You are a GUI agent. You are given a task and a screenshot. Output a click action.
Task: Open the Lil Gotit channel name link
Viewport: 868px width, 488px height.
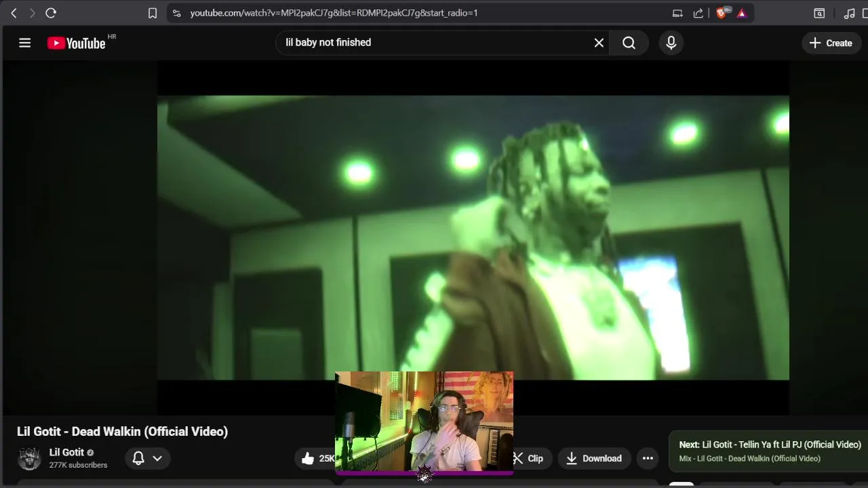(x=66, y=452)
